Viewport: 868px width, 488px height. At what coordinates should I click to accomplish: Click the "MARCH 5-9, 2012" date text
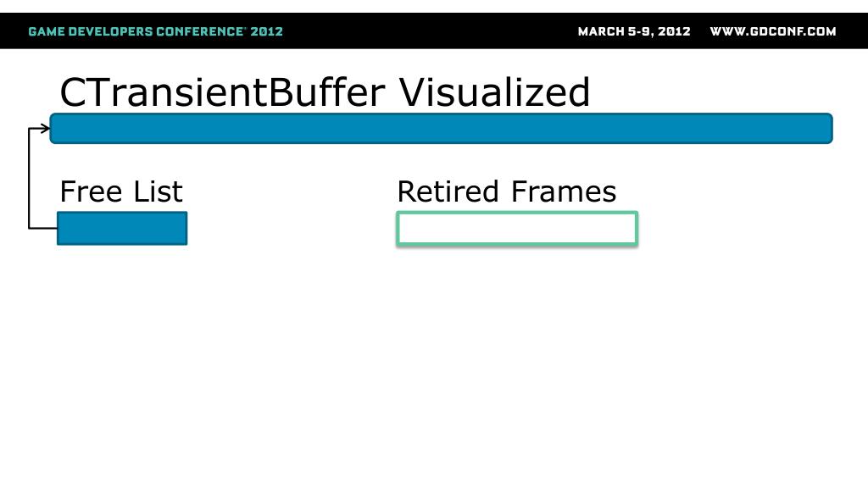[x=634, y=31]
